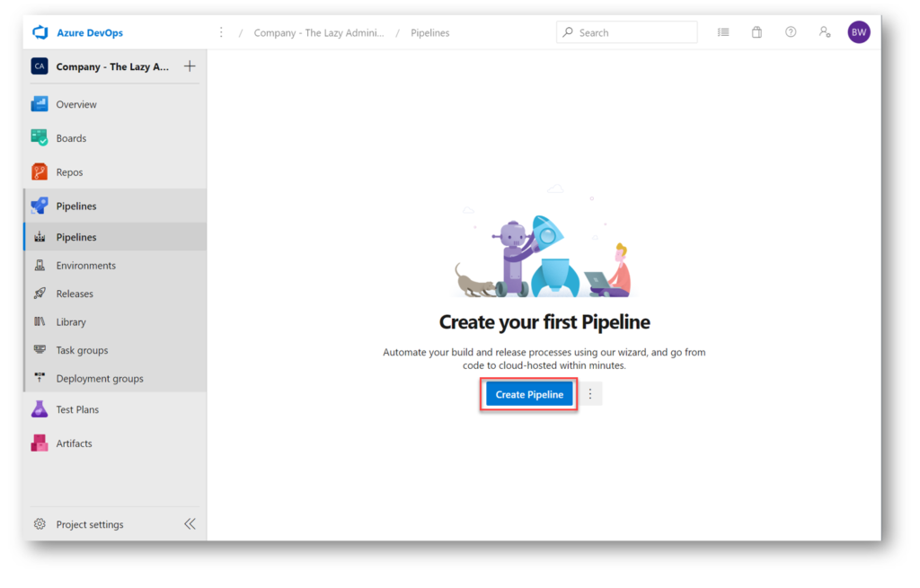
Task: Click the Pipelines hub rocket icon
Action: coord(40,206)
